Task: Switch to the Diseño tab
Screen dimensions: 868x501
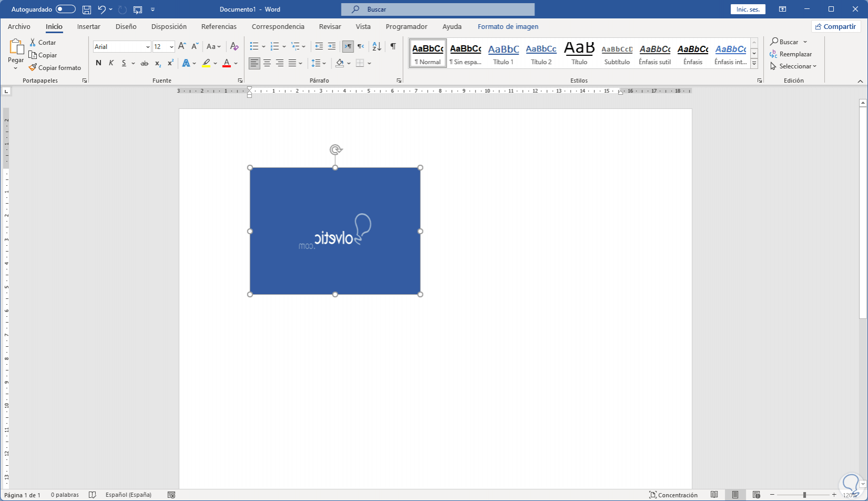Action: click(126, 26)
